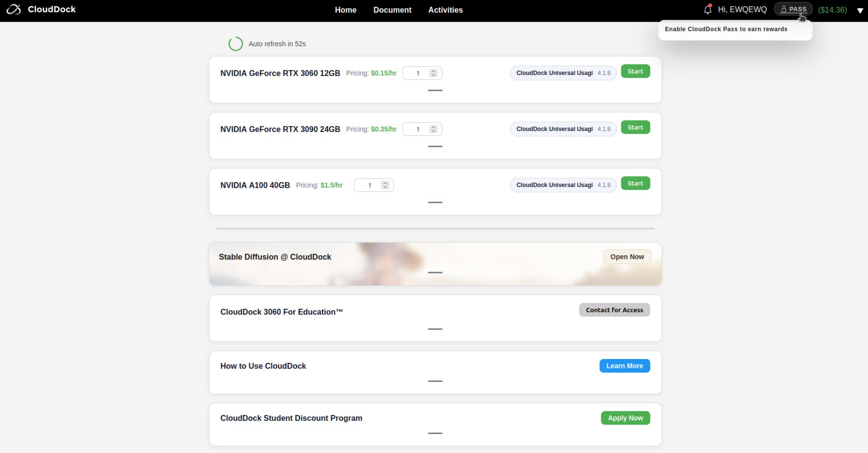Screen dimensions: 868x453
Task: Open Stable Diffusion with Open Now
Action: tap(627, 257)
